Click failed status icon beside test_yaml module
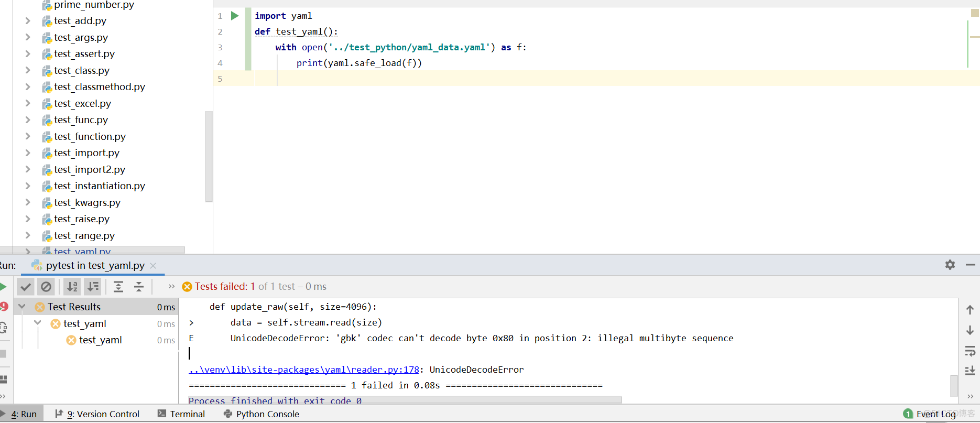The width and height of the screenshot is (980, 423). 55,324
